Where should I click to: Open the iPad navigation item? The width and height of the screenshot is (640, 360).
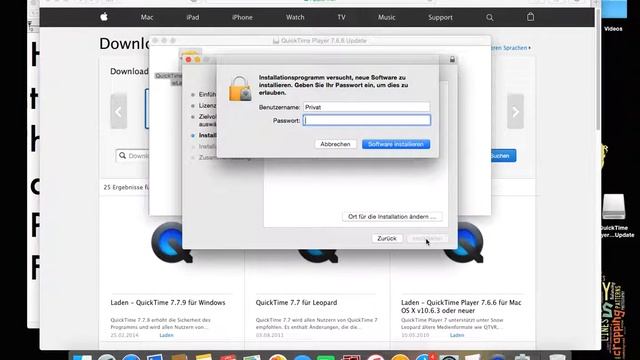[x=193, y=17]
